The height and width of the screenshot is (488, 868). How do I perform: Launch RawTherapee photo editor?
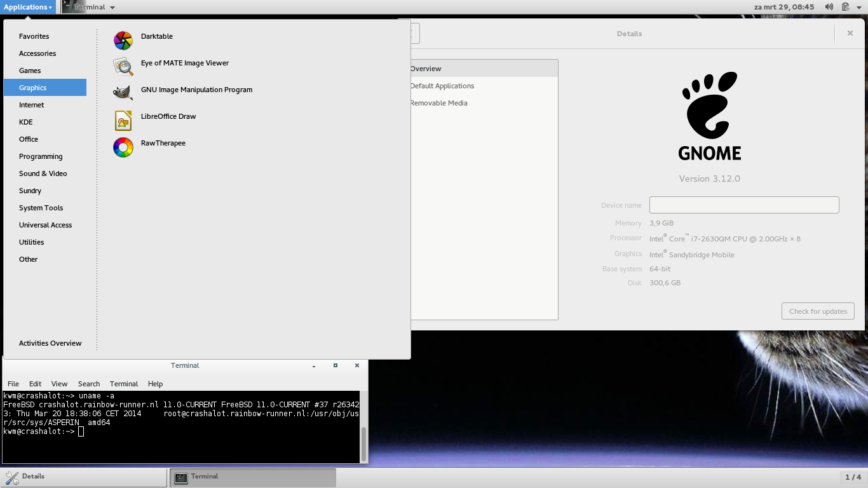[x=163, y=144]
